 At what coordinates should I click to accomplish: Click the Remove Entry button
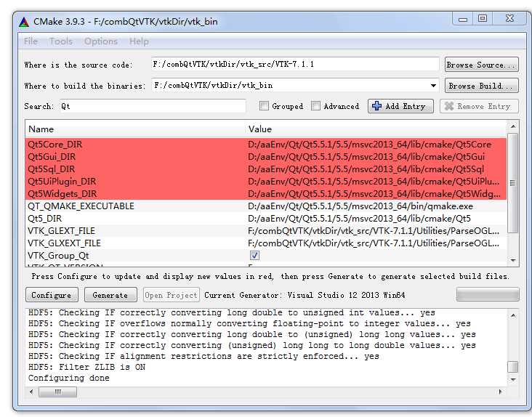pyautogui.click(x=480, y=106)
